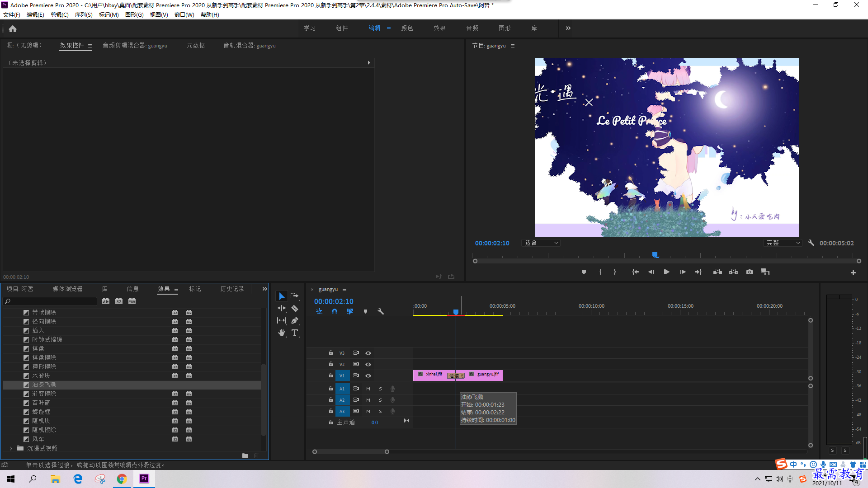Open guangyu timeline panel menu
This screenshot has width=868, height=488.
click(x=344, y=289)
